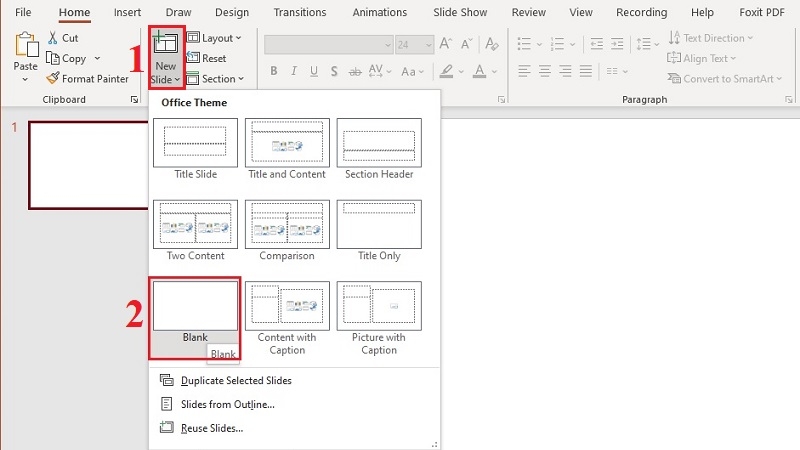Click the Copy icon

pos(53,58)
